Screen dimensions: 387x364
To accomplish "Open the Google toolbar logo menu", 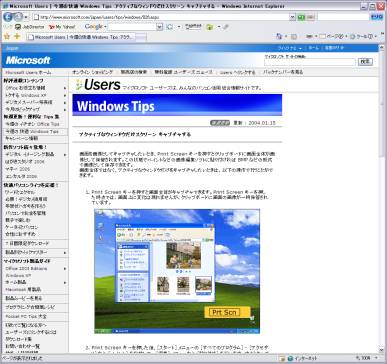I will tap(95, 27).
